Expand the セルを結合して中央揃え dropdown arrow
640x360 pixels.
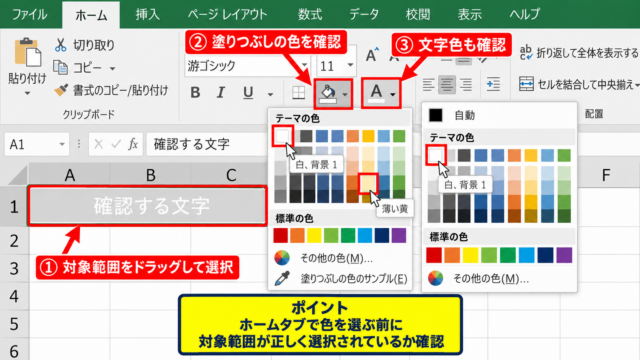[637, 85]
